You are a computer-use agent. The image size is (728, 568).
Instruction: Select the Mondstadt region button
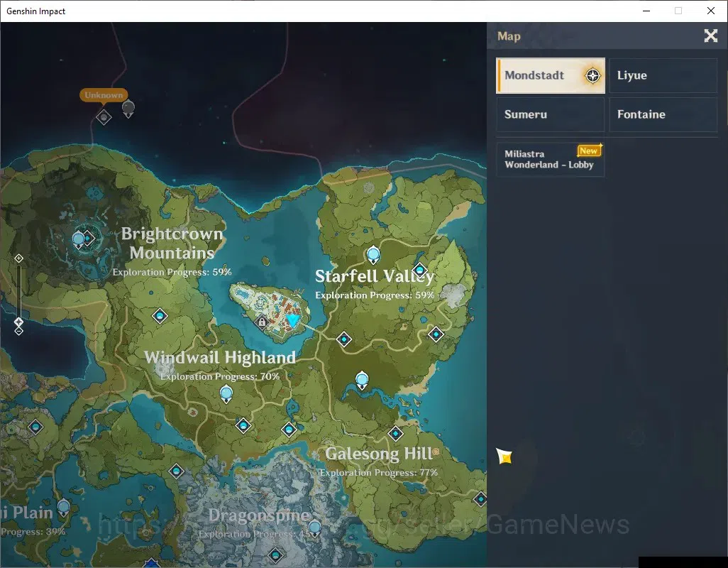point(550,75)
